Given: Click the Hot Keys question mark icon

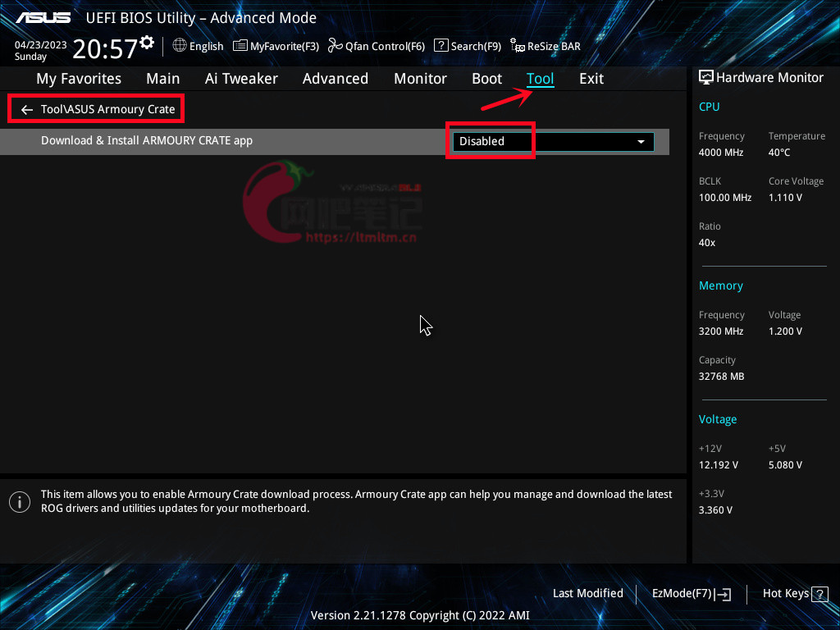Looking at the screenshot, I should coord(819,594).
